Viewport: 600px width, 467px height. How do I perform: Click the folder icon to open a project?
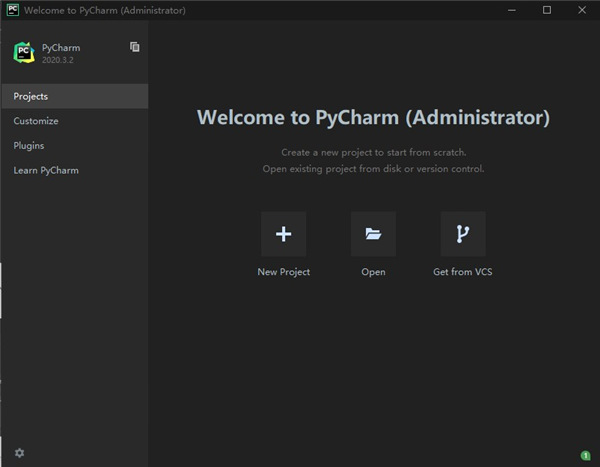point(373,234)
